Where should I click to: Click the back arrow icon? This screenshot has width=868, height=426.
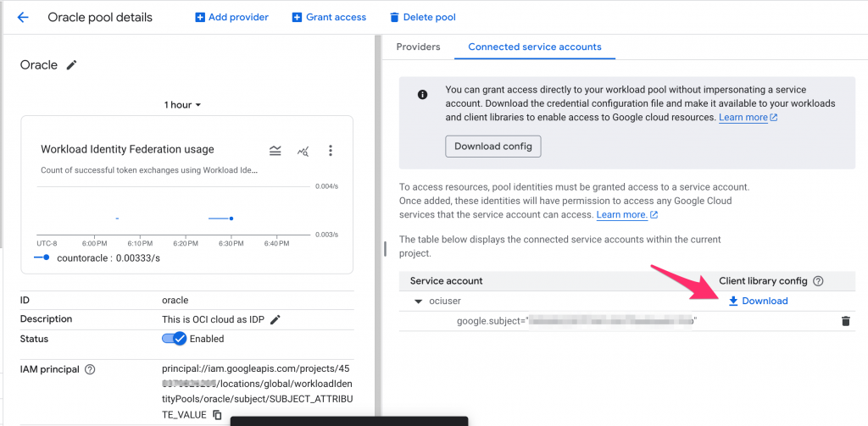[23, 17]
